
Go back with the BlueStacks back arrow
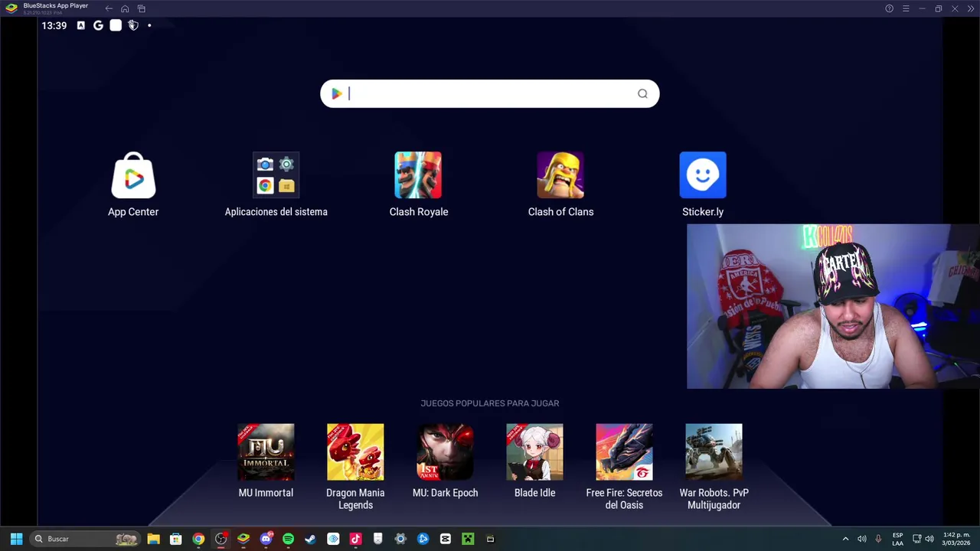pos(109,8)
